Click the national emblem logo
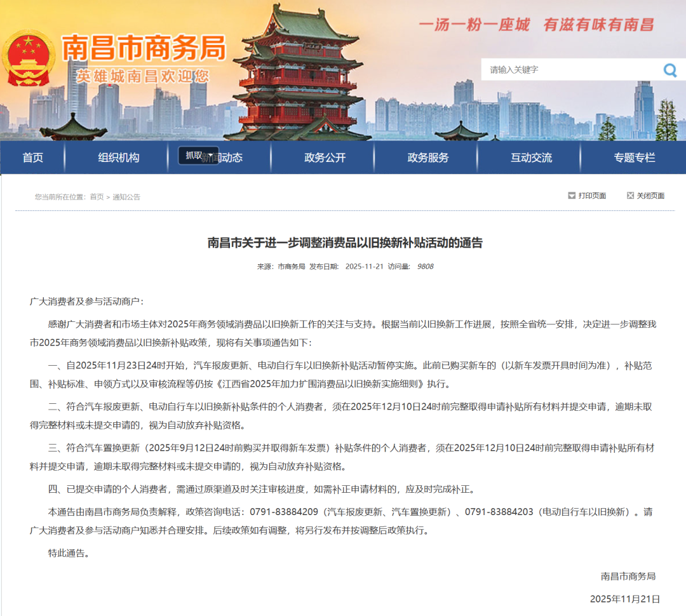 [x=29, y=58]
